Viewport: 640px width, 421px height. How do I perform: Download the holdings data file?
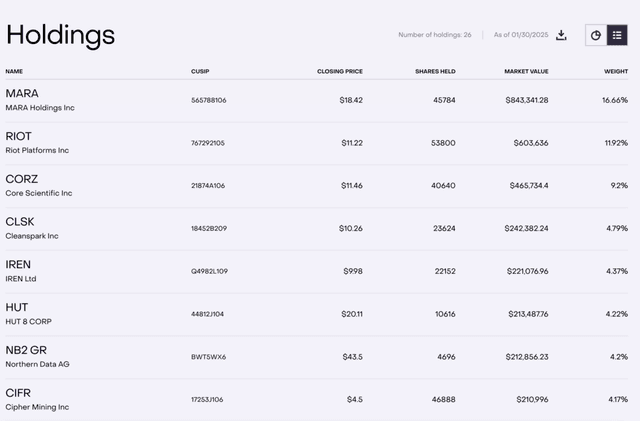[562, 35]
